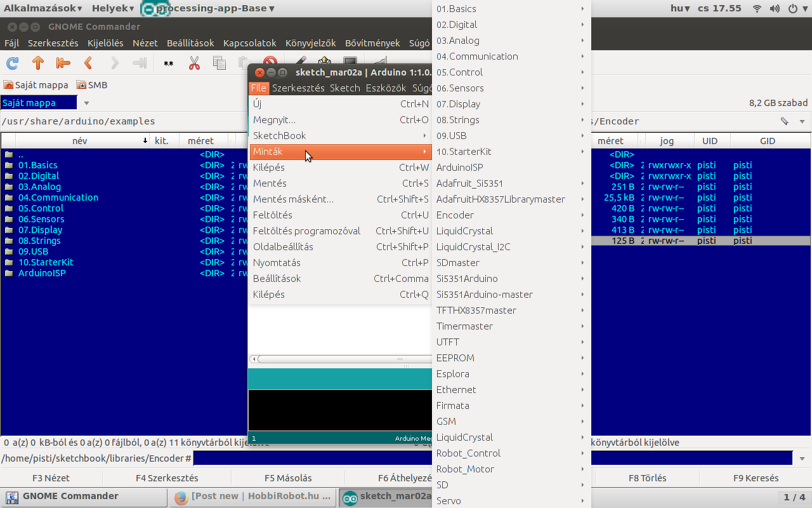Screen dimensions: 812x508
Task: Expand the 10.StarterKit examples submenu
Action: click(511, 152)
